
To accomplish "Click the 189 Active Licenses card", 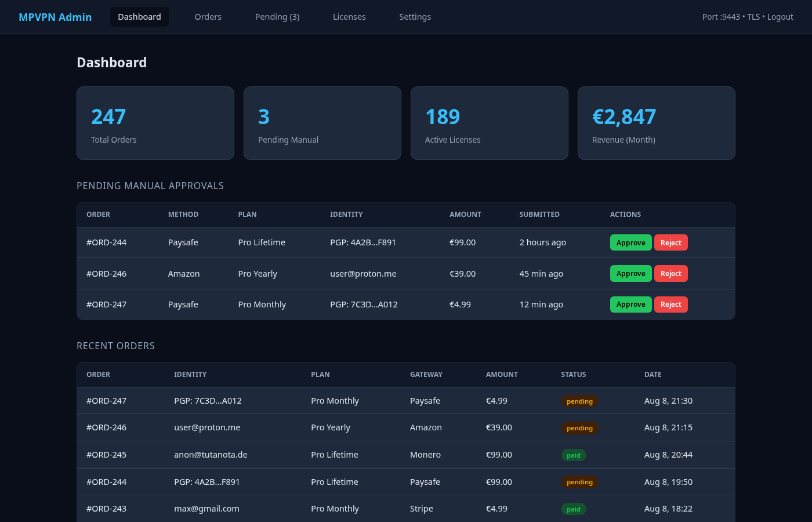I will click(490, 123).
